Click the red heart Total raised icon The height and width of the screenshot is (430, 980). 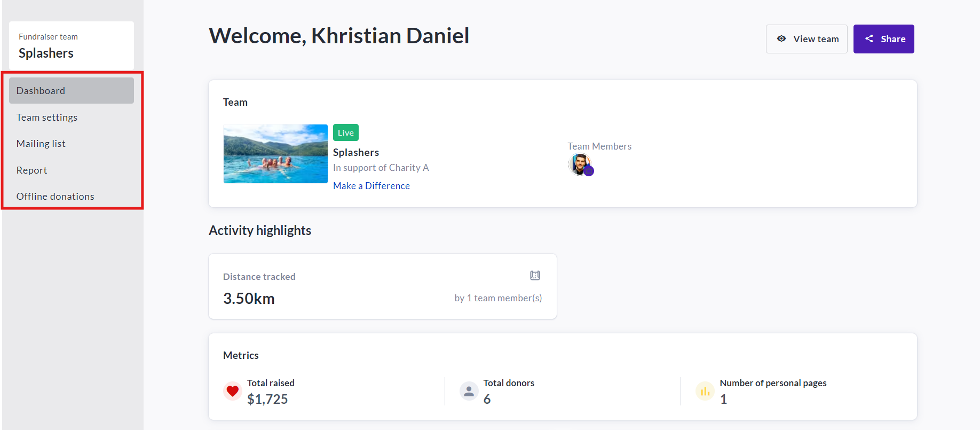point(232,391)
